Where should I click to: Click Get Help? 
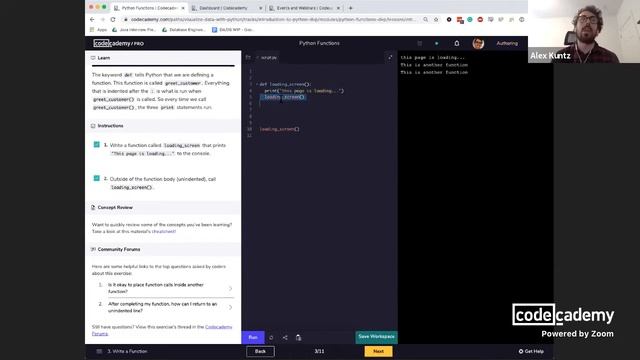(x=531, y=351)
